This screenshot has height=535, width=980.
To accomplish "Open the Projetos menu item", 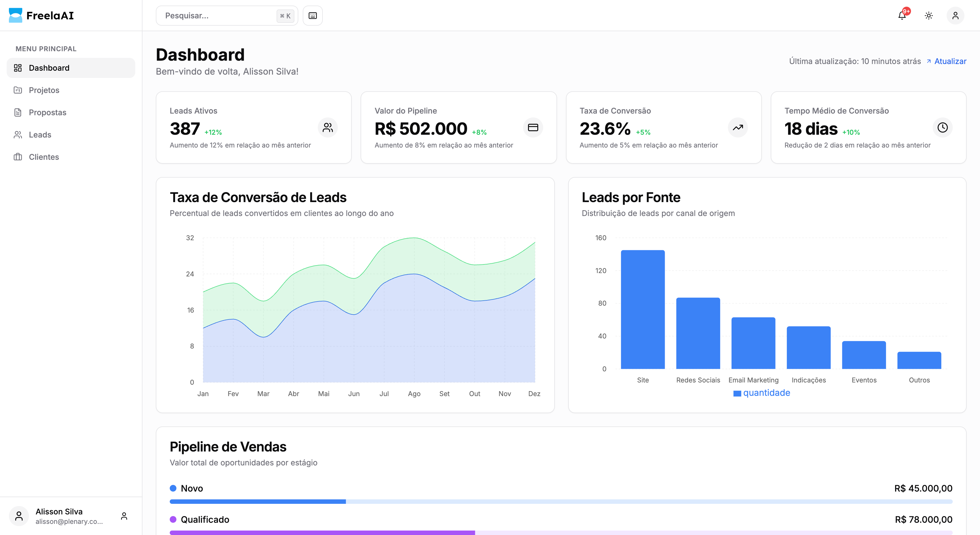I will coord(44,90).
